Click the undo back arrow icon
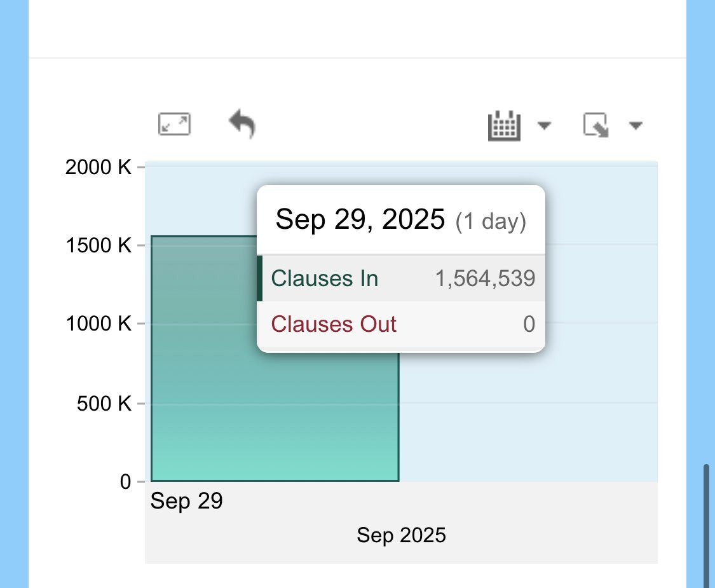 (x=242, y=123)
